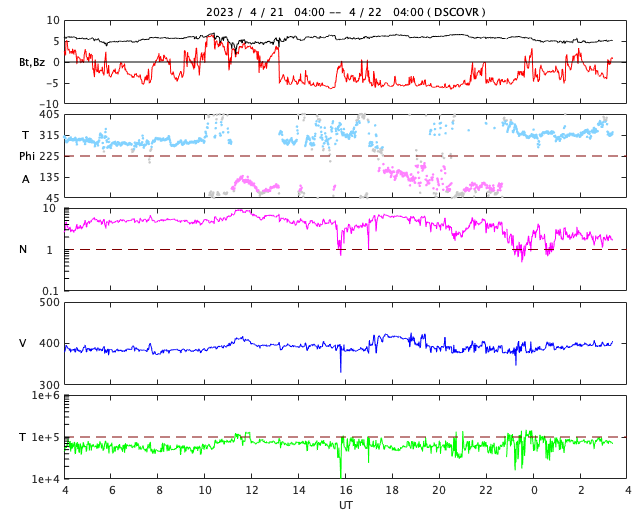
Task: Click the '135' tick label on Phi panel
Action: pyautogui.click(x=49, y=177)
